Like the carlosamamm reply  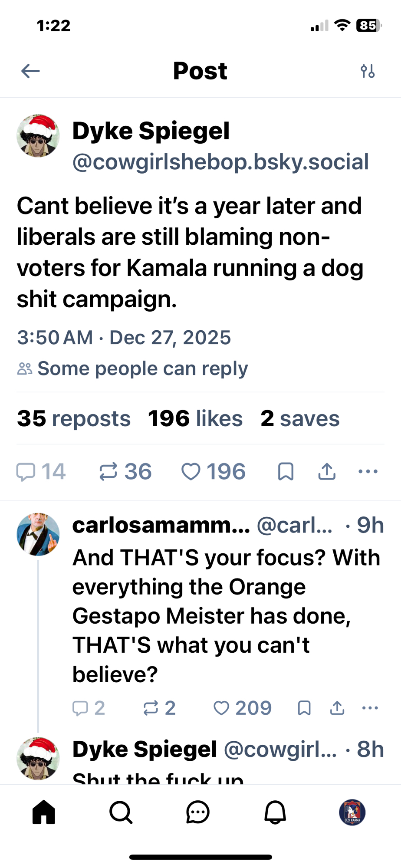pyautogui.click(x=221, y=708)
